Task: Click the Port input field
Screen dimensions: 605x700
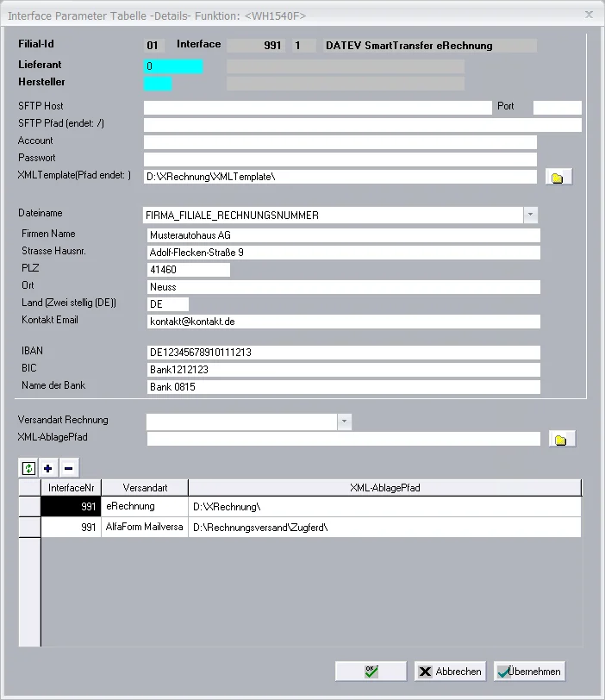Action: (x=558, y=108)
